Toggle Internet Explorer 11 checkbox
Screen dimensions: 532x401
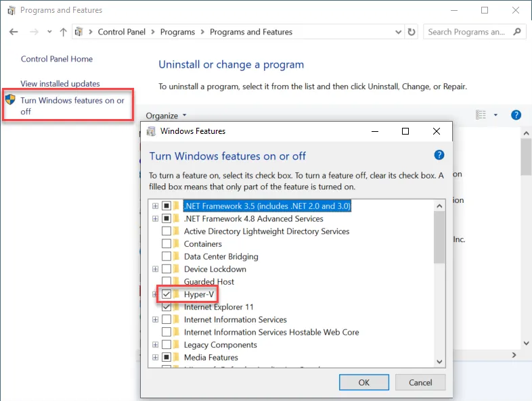(x=167, y=307)
